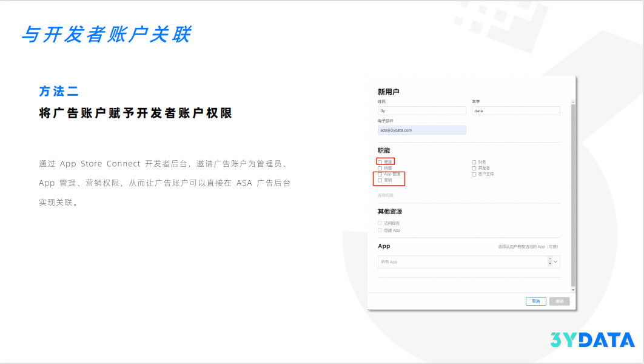Click the 新用户 dialog heading

point(389,92)
